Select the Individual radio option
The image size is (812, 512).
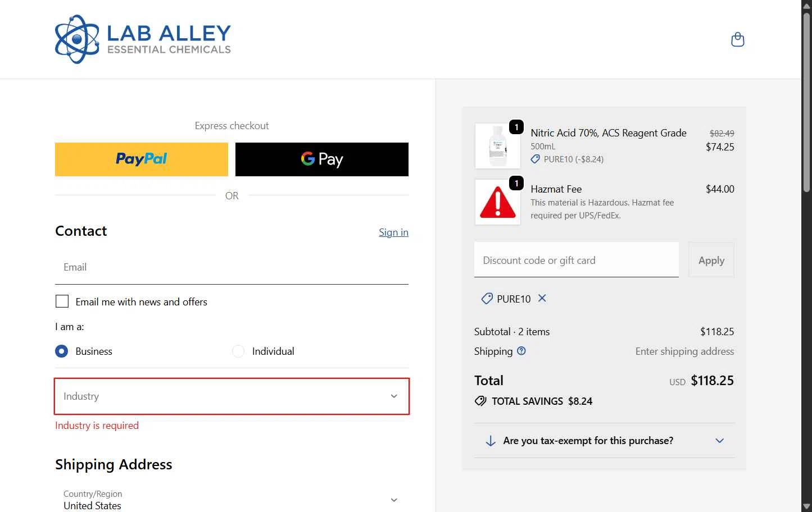pos(238,351)
